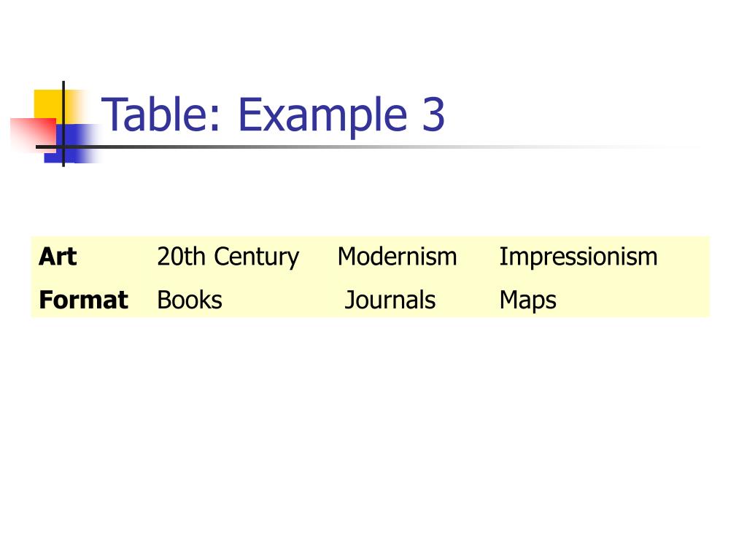This screenshot has height=560, width=747.
Task: Click the pale yellow table background right edge
Action: tap(705, 276)
